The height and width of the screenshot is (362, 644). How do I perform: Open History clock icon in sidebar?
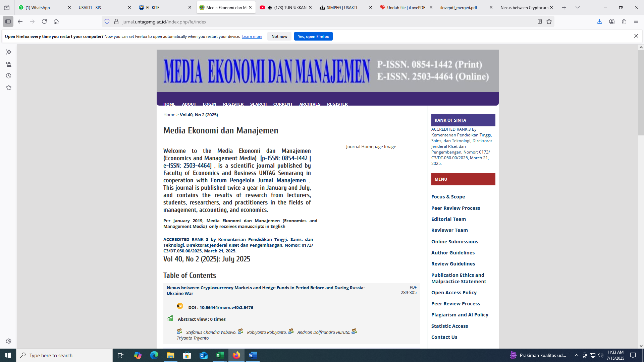coord(9,76)
